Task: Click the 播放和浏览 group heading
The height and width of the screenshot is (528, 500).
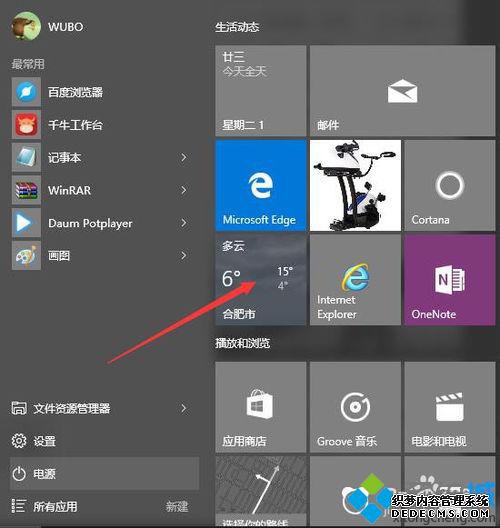Action: (242, 343)
